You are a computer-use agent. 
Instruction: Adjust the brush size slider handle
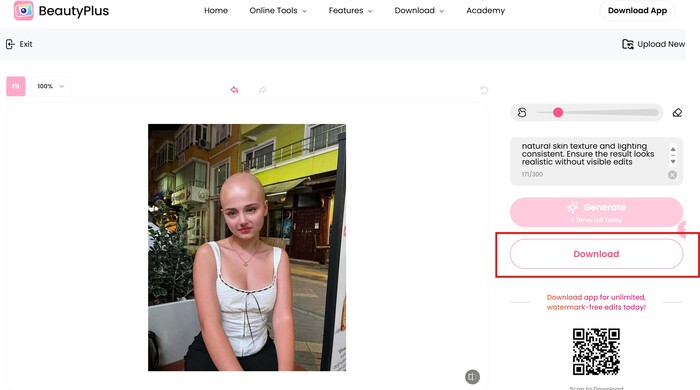point(558,112)
